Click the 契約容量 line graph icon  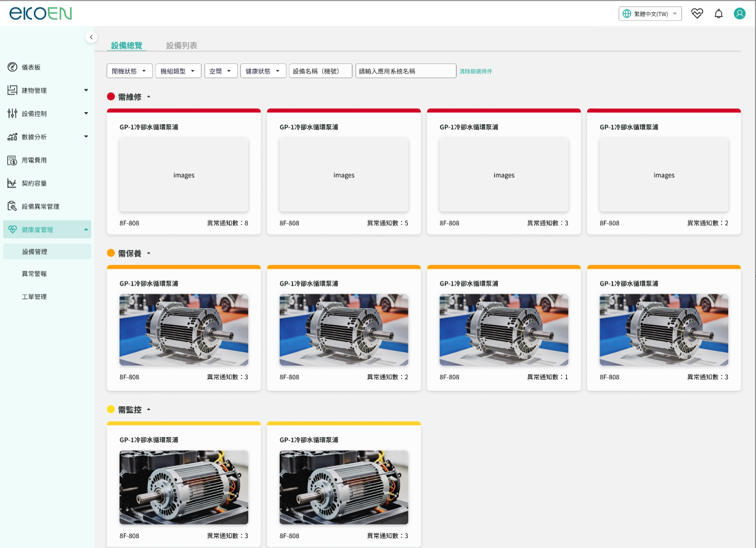tap(12, 183)
